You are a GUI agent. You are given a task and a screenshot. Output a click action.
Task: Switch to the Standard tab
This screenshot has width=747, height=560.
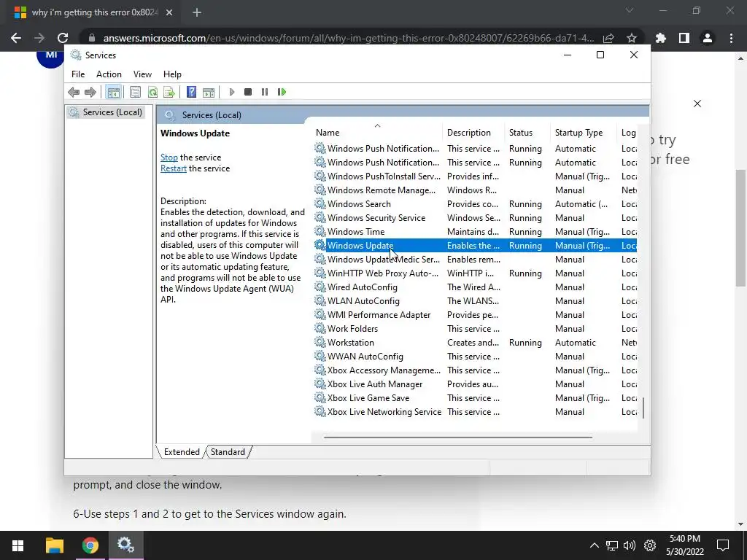click(x=228, y=452)
